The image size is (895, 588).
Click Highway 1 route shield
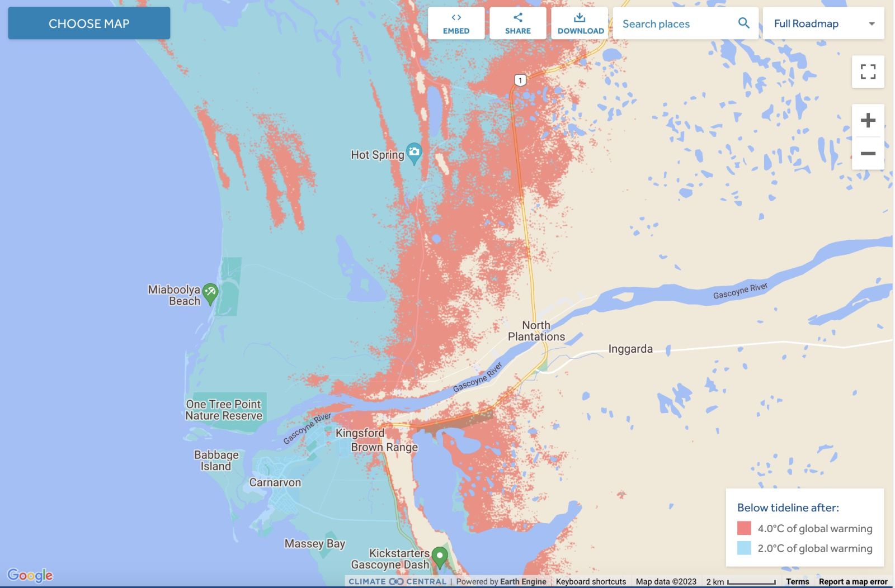(520, 80)
